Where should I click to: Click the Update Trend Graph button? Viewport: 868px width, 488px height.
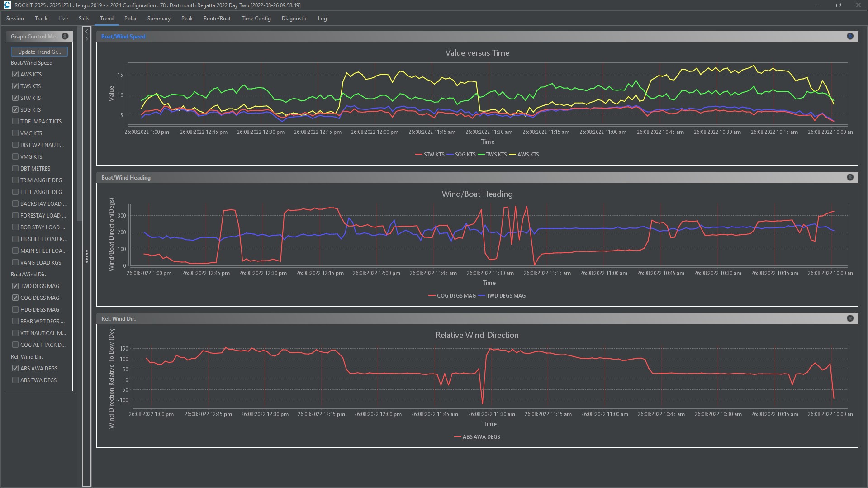click(x=39, y=52)
